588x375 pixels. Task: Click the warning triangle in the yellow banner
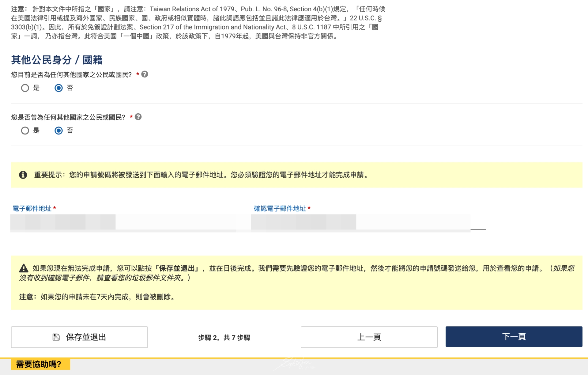(x=23, y=269)
